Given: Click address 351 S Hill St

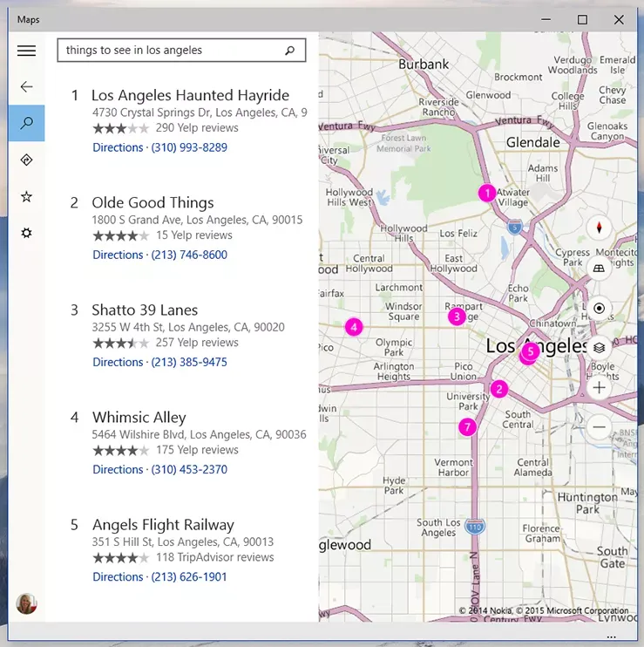Looking at the screenshot, I should (x=183, y=541).
